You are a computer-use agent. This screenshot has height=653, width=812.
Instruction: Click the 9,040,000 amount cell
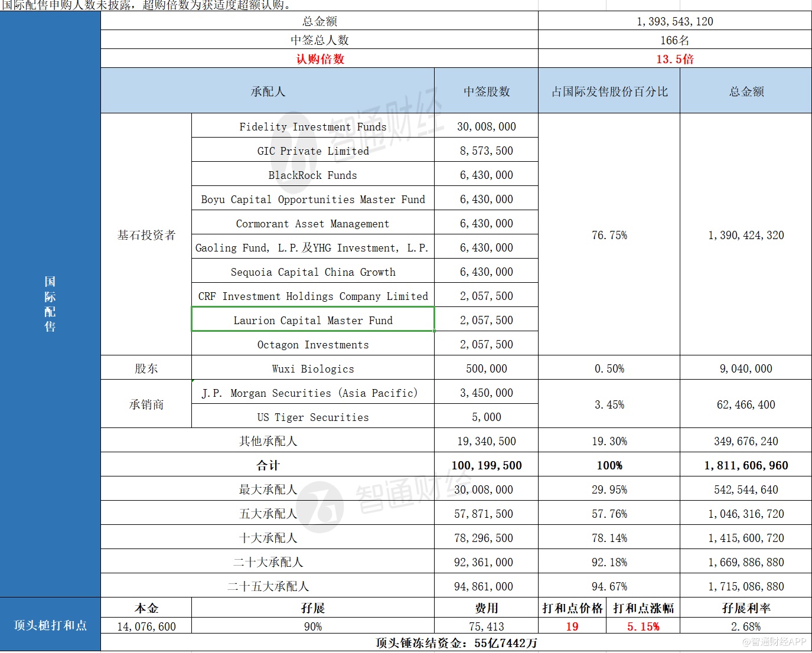pos(746,368)
